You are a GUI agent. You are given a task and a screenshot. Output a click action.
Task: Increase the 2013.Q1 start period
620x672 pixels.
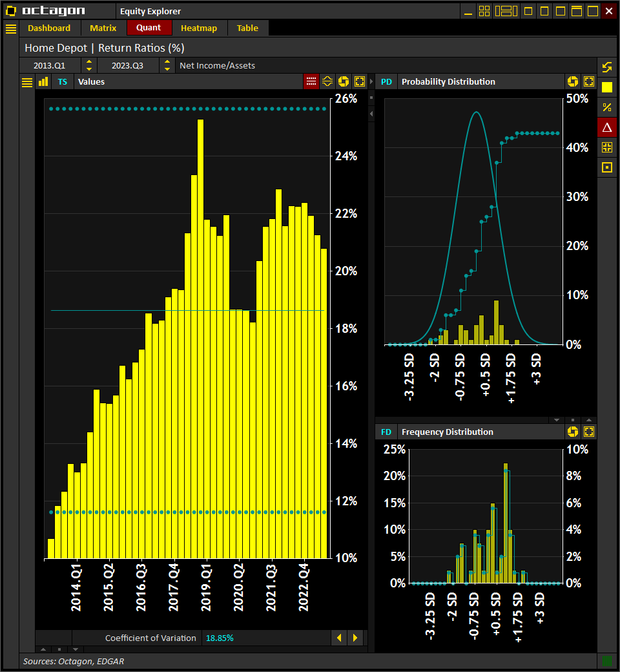tap(89, 62)
